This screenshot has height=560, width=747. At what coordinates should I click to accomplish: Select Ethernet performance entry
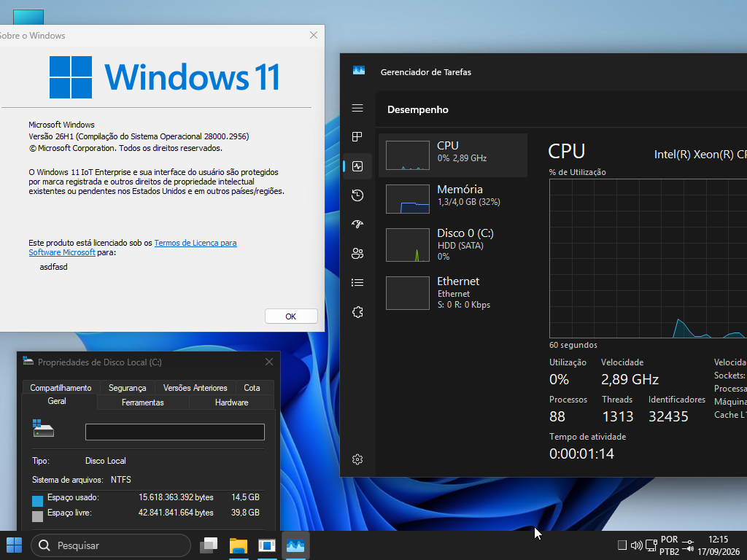pyautogui.click(x=452, y=292)
